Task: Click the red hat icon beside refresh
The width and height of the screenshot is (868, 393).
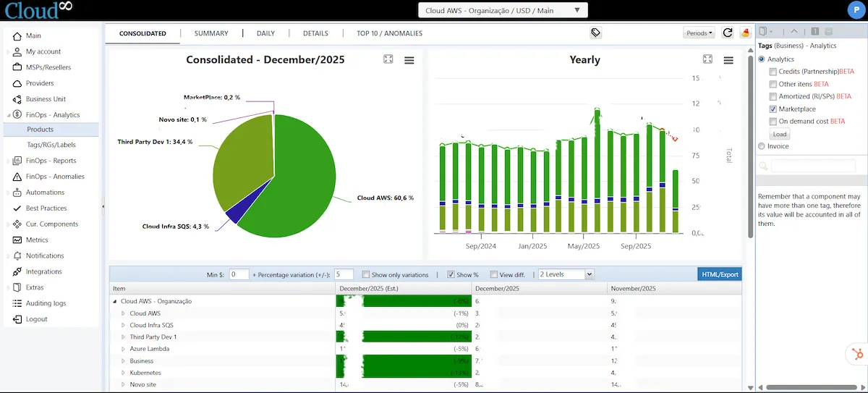Action: tap(746, 33)
